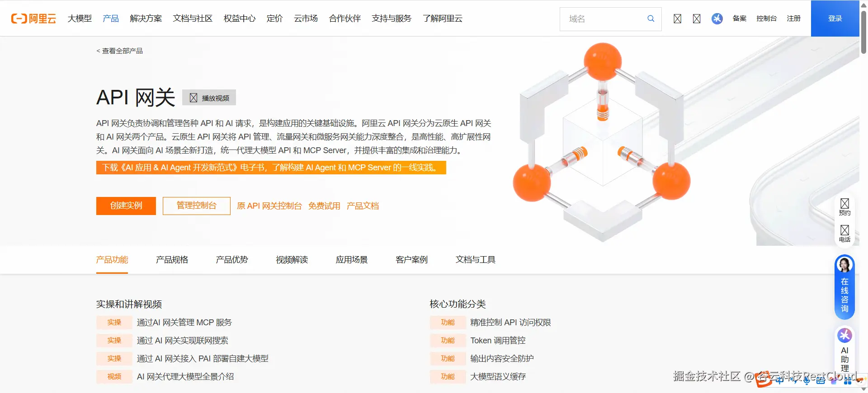Open the 解决方案 menu
The image size is (868, 393).
click(x=146, y=19)
